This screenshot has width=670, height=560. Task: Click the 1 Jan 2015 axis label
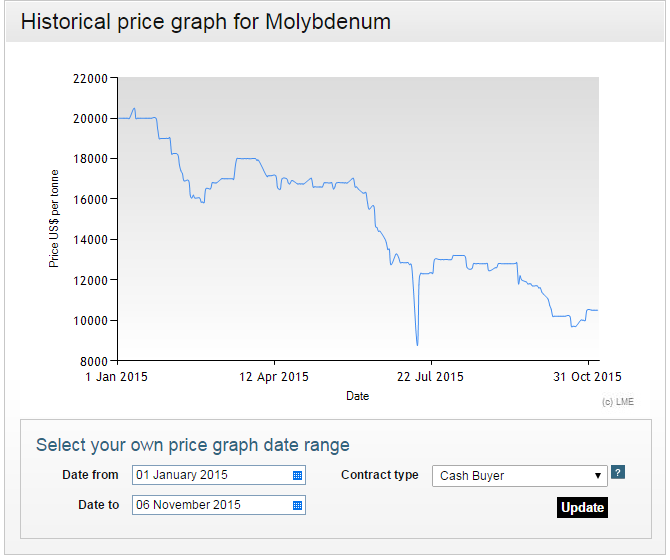pyautogui.click(x=117, y=377)
